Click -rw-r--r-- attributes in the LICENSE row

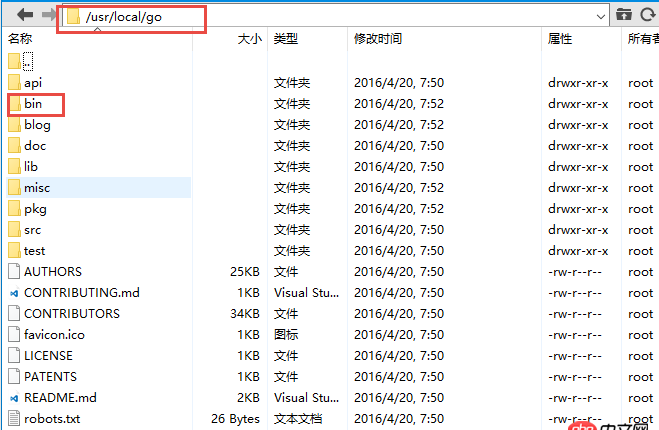tap(575, 356)
